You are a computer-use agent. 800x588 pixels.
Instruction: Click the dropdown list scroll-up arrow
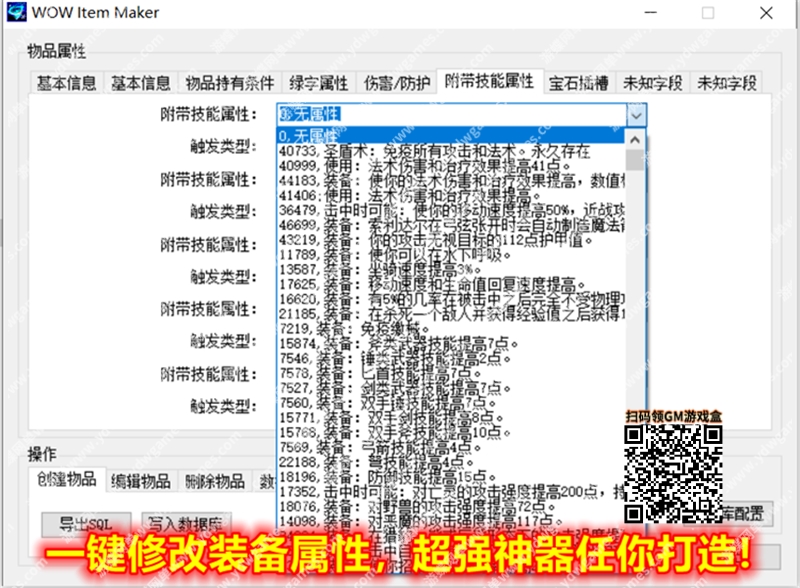tap(635, 139)
